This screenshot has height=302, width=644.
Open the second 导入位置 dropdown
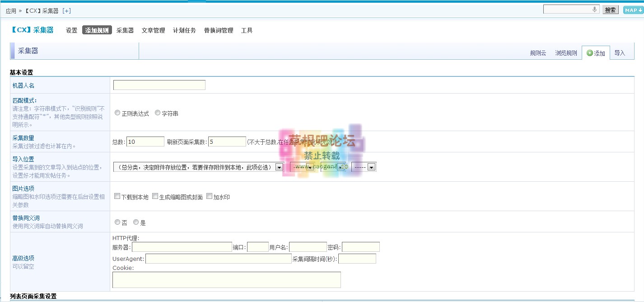click(x=302, y=167)
